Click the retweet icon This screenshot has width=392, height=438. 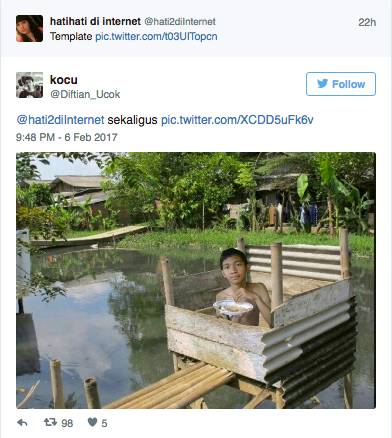click(x=50, y=423)
